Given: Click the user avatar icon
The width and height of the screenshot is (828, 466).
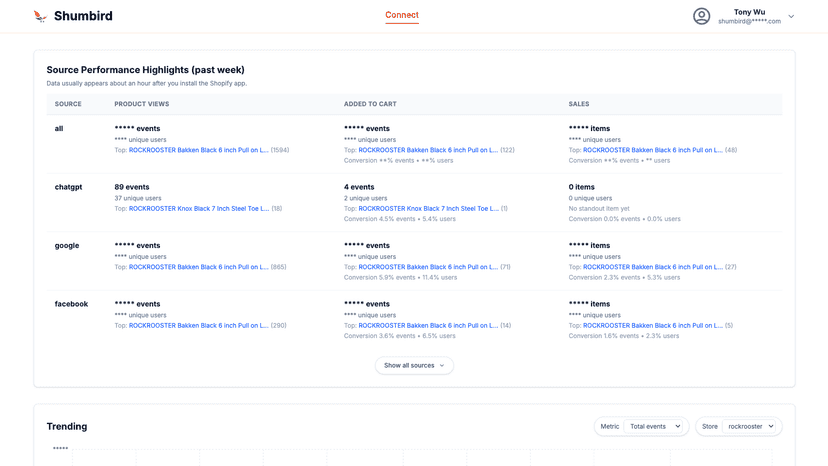Looking at the screenshot, I should (x=701, y=16).
